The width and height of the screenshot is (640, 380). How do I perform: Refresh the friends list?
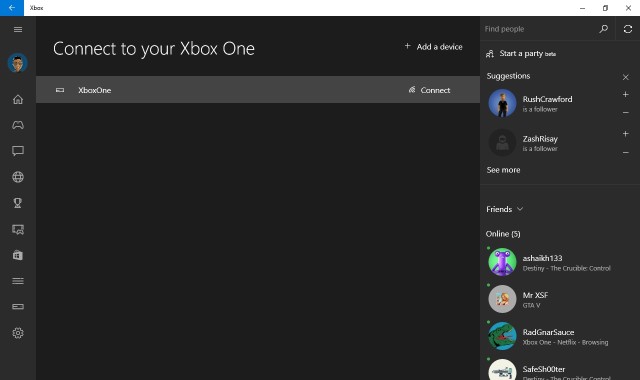tap(628, 29)
